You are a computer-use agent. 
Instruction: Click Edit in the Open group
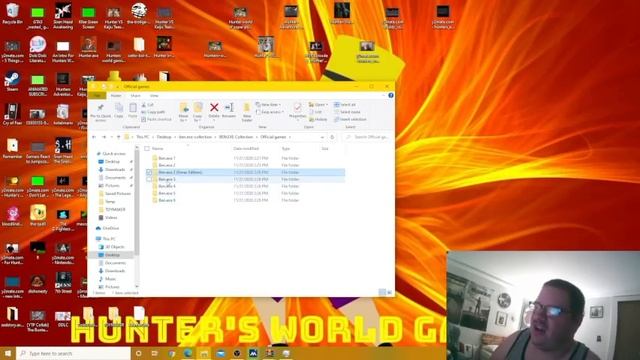[x=315, y=112]
